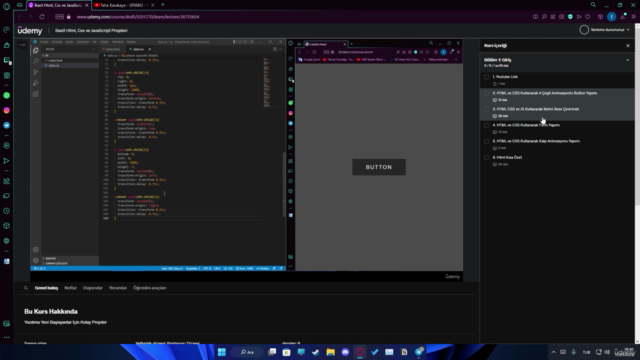Open Twitter in the Opera sidebar
Image resolution: width=640 pixels, height=360 pixels.
7,125
